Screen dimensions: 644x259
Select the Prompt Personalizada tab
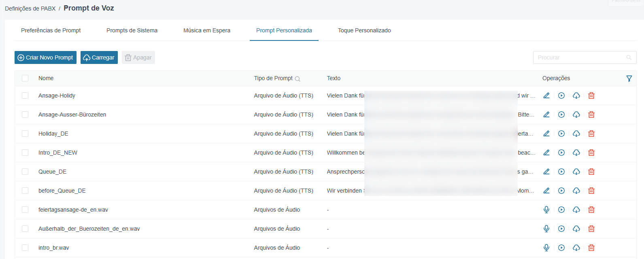coord(284,30)
